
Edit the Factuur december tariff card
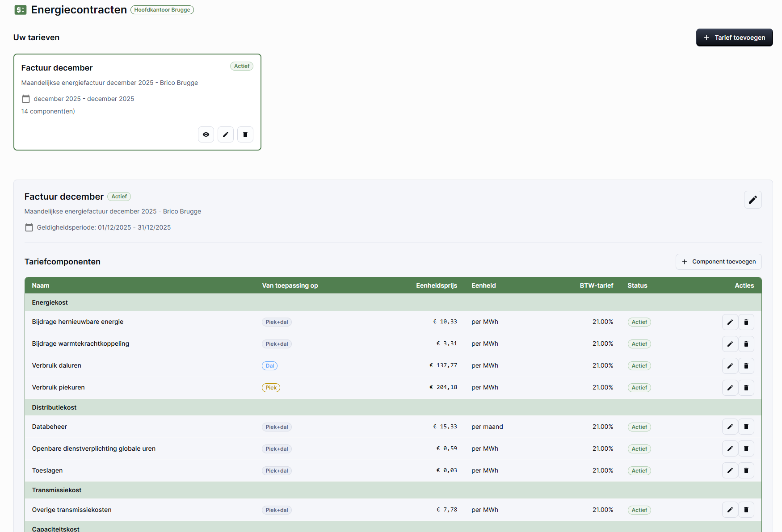coord(226,134)
